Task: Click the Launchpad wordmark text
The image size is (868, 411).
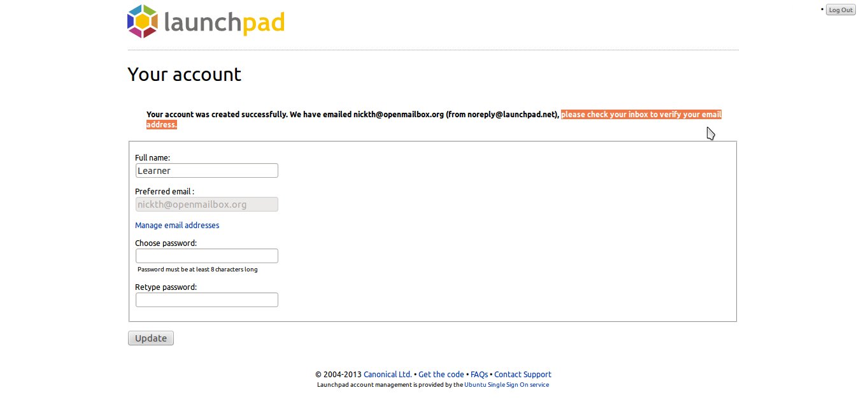Action: (x=224, y=23)
